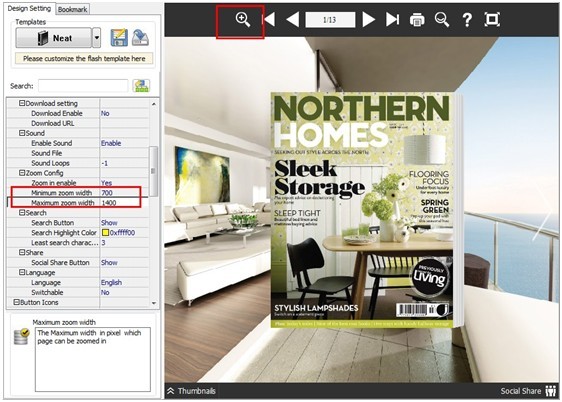Select the Search Highlight Color row label

[64, 233]
